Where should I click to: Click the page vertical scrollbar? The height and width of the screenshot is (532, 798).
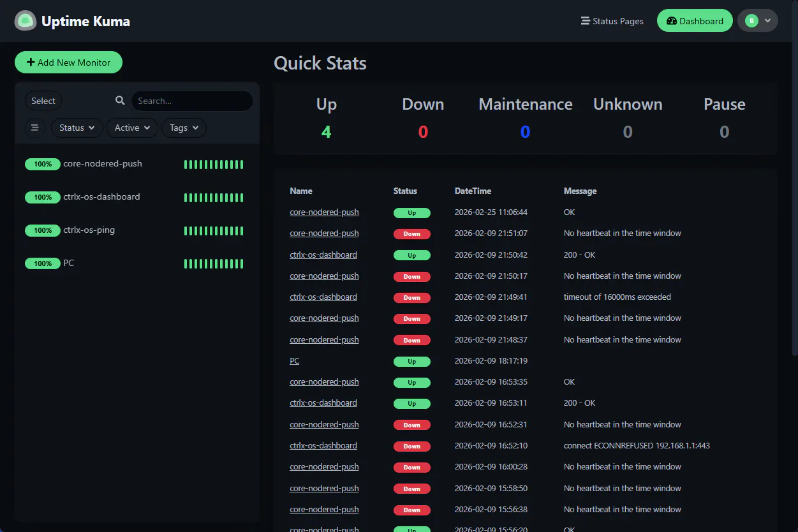(x=794, y=191)
